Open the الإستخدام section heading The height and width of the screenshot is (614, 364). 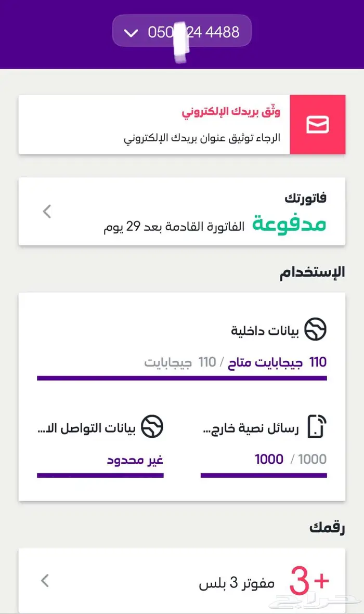point(312,273)
